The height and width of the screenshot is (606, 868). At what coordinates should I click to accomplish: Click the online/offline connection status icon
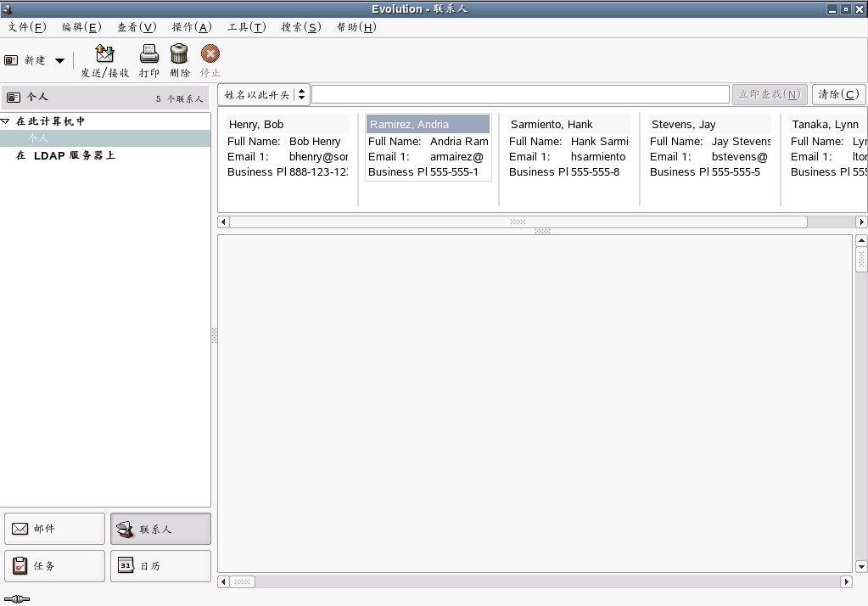click(17, 599)
